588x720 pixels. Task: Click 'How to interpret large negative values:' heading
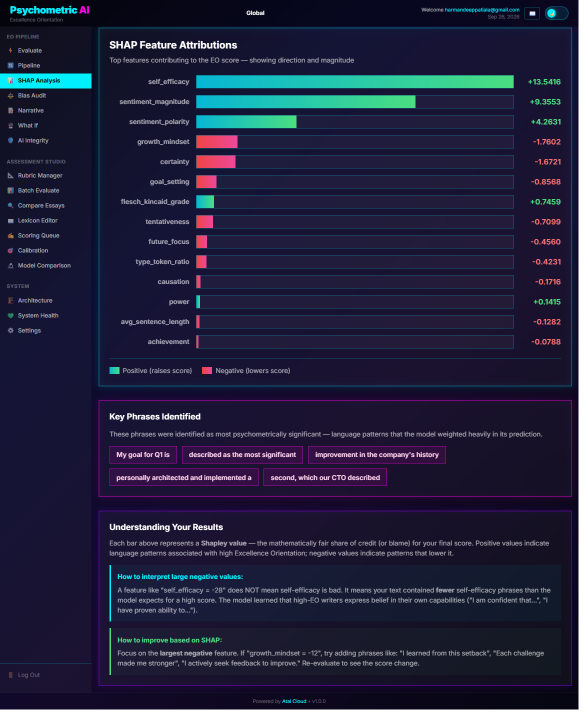(x=180, y=577)
